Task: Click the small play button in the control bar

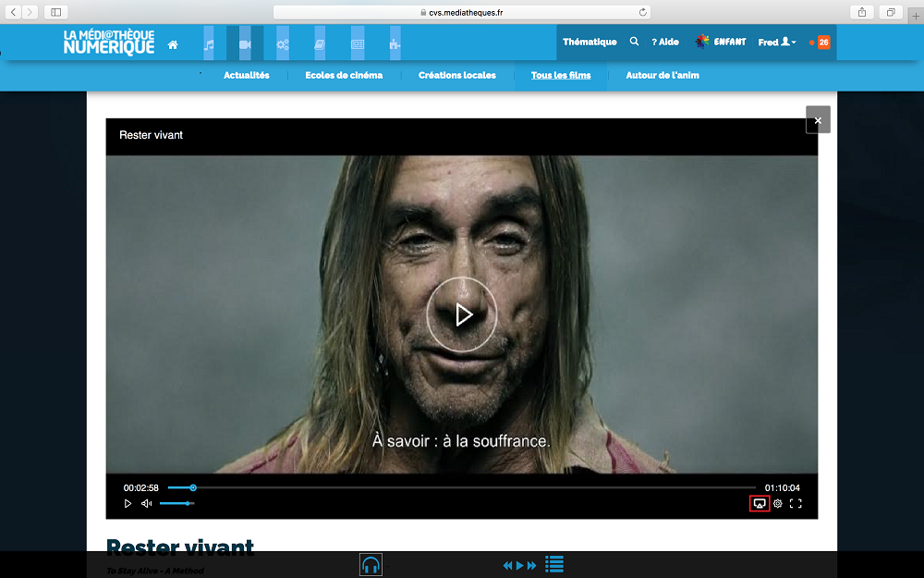Action: 128,504
